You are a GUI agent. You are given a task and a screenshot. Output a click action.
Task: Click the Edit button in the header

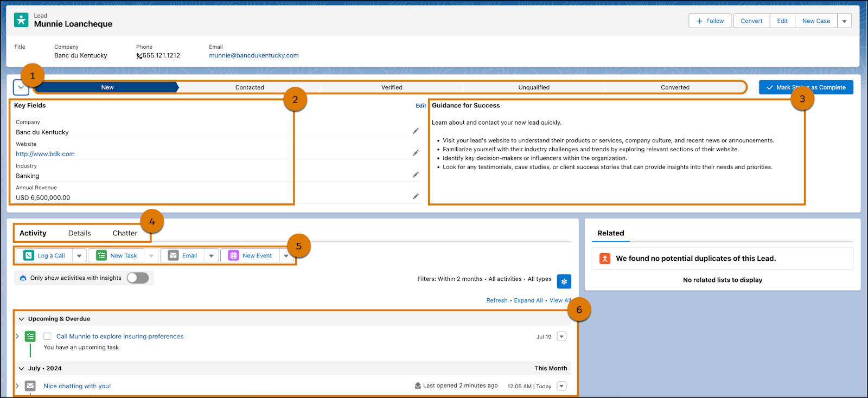point(782,21)
